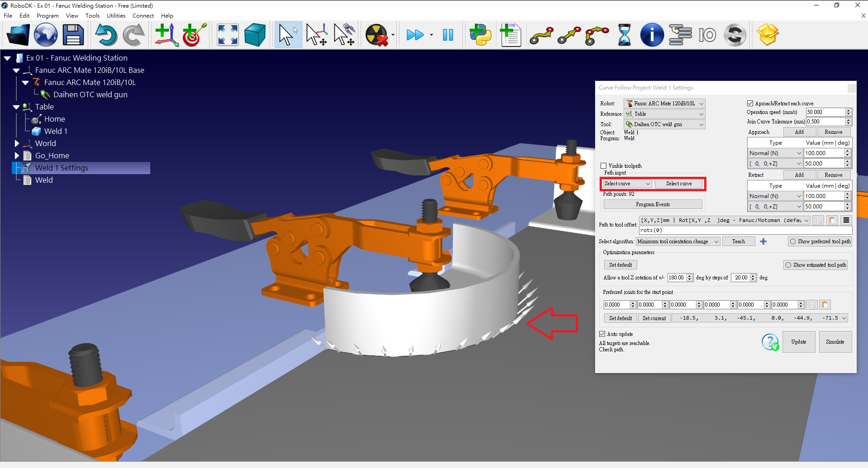Click the Simulate button
Viewport: 868px width, 468px height.
click(835, 342)
